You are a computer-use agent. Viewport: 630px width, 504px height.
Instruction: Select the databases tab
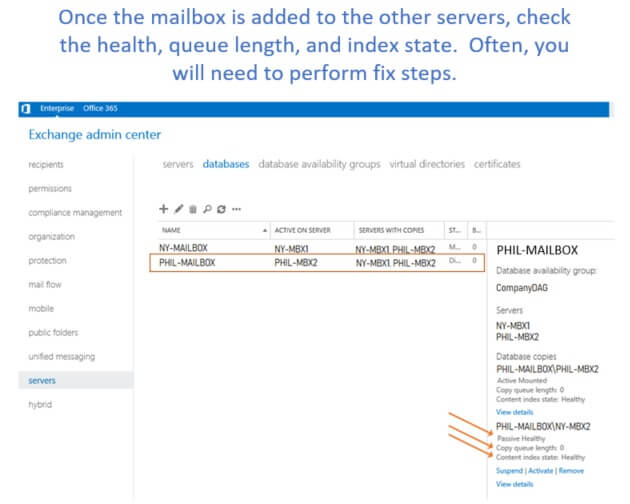pyautogui.click(x=226, y=164)
